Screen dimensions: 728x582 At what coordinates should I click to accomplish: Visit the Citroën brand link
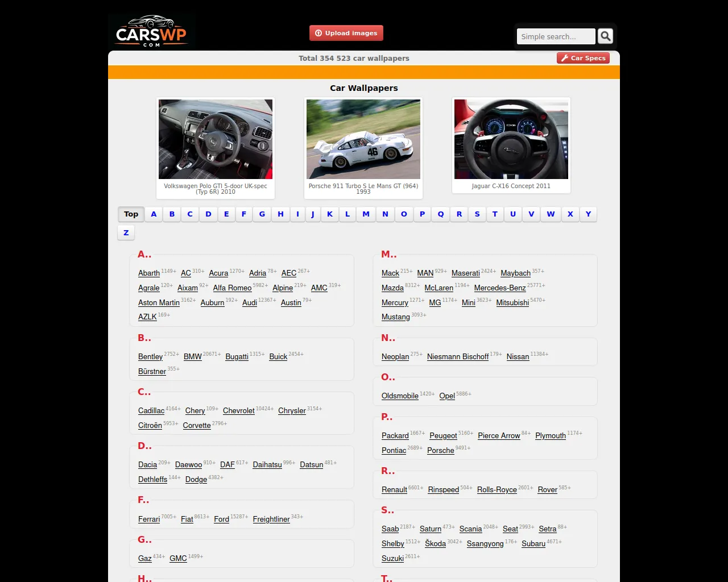tap(150, 426)
